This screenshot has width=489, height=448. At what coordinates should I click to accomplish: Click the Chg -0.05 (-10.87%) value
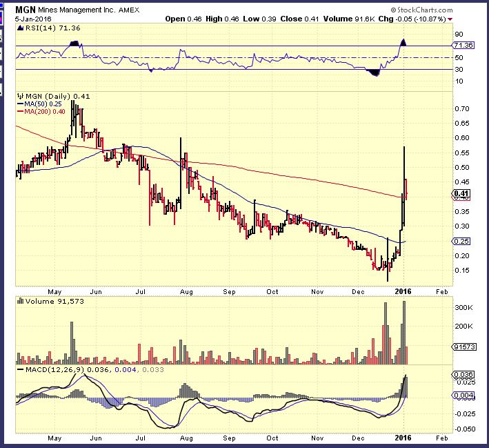click(x=412, y=19)
